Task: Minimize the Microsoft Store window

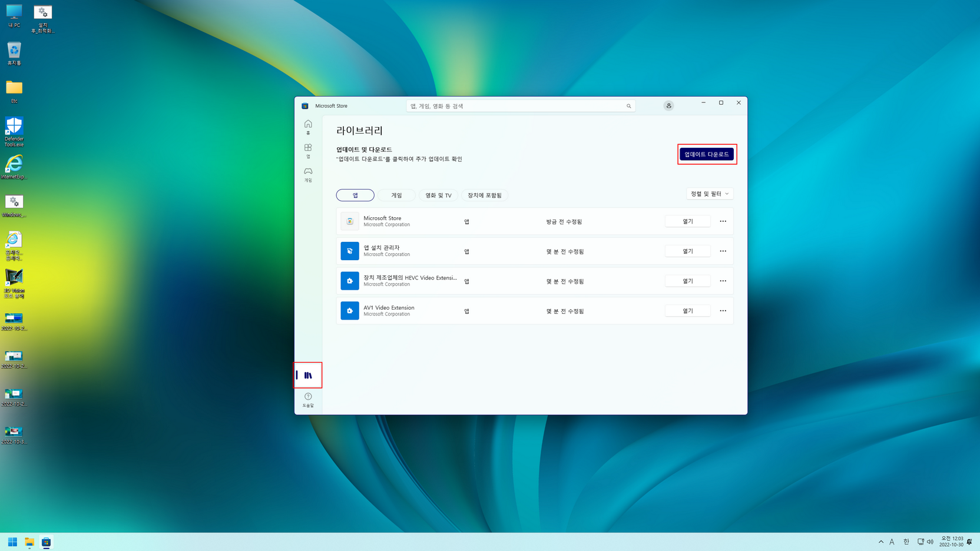Action: click(703, 103)
